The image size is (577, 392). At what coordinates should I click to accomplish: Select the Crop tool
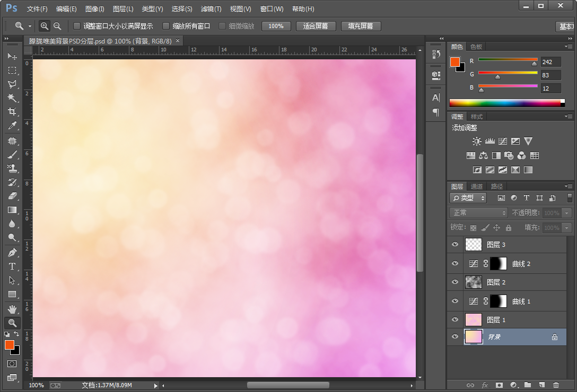pyautogui.click(x=12, y=112)
